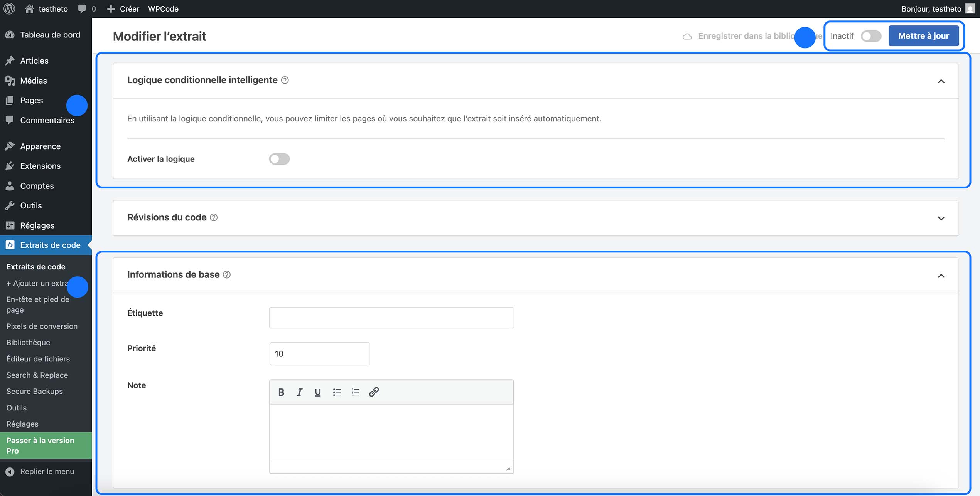The height and width of the screenshot is (496, 980).
Task: Apply italic formatting in the Note editor
Action: pos(299,392)
